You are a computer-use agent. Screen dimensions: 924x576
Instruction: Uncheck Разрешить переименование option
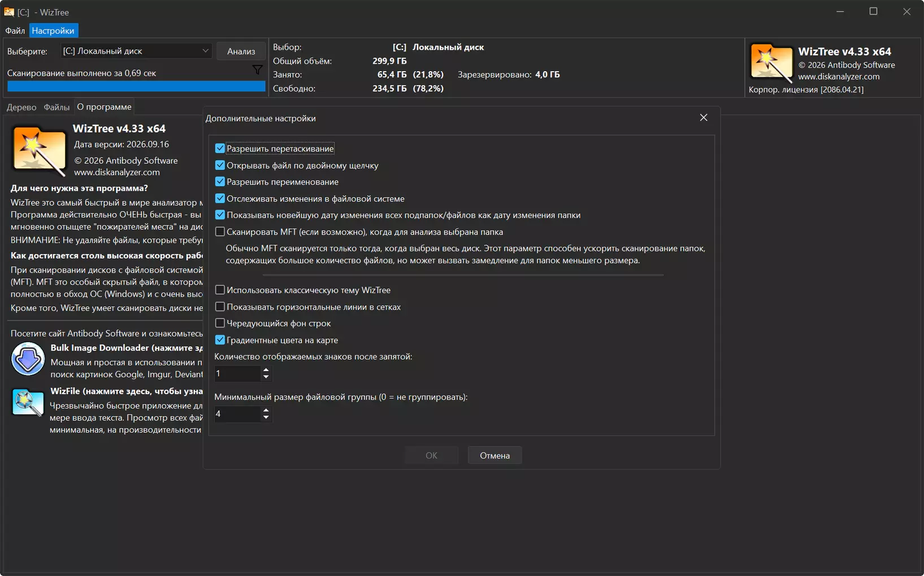220,182
